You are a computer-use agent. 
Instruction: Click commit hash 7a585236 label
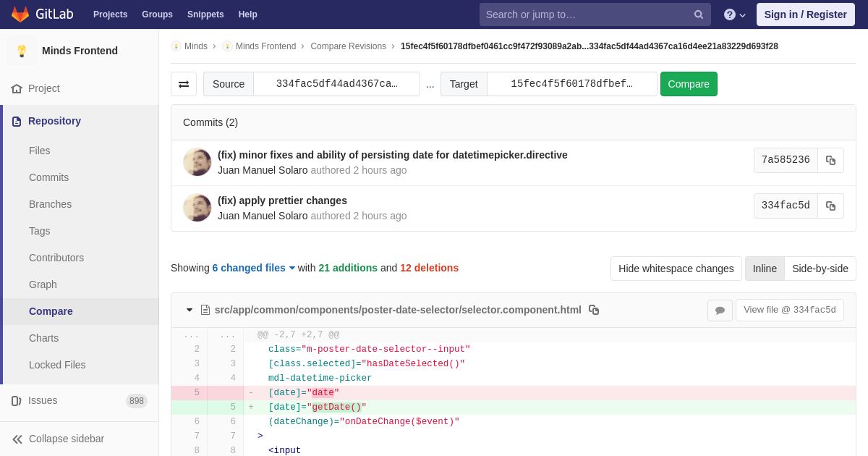pos(786,160)
